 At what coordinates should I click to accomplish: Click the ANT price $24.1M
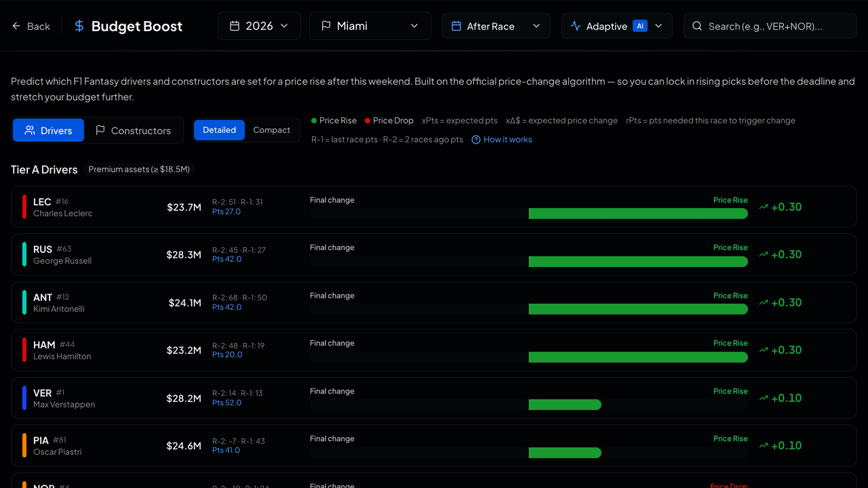(185, 303)
